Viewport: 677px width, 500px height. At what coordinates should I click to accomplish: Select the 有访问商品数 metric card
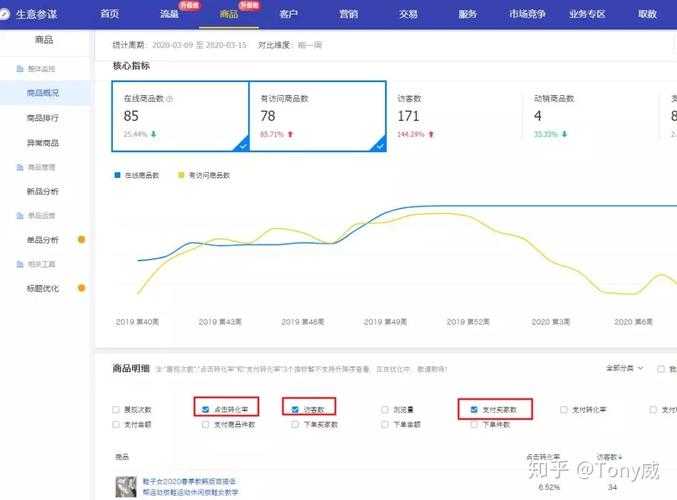click(318, 116)
